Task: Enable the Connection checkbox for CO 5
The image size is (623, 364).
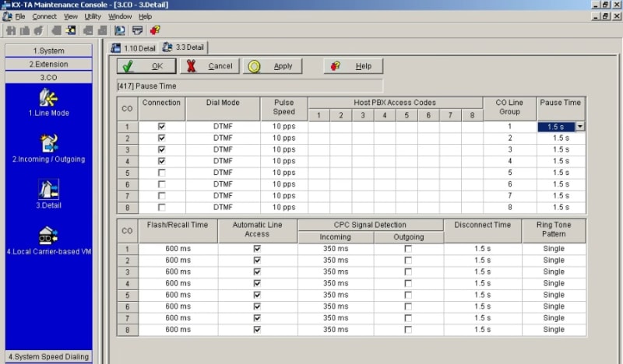Action: 161,173
